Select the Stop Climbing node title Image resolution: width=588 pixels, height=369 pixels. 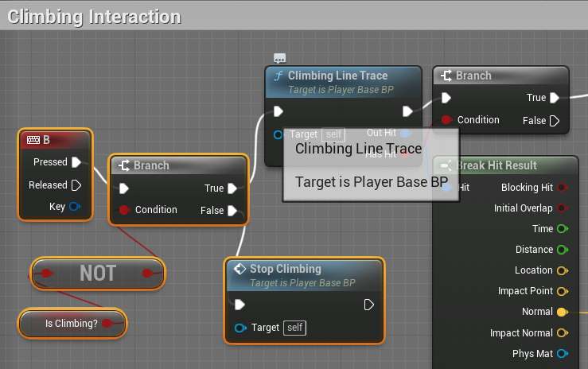(x=286, y=269)
